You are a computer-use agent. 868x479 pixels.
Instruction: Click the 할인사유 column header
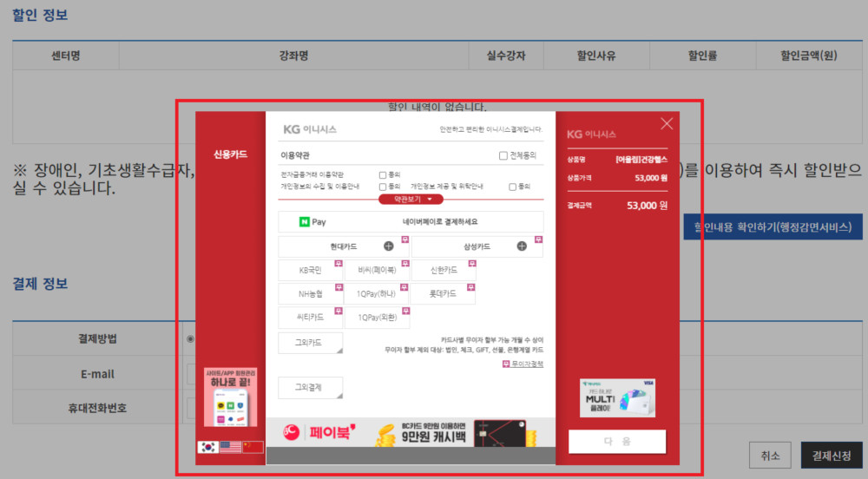click(596, 56)
